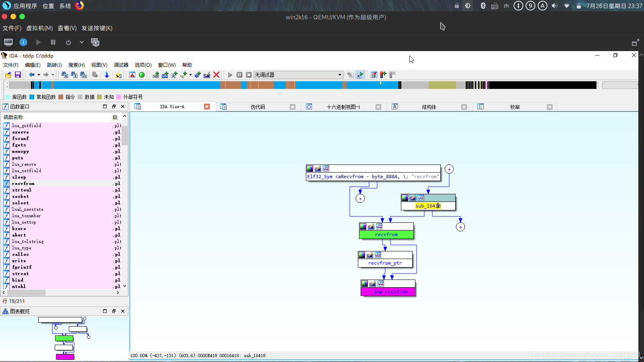Open IDA 调试器 menu
This screenshot has width=644, height=362.
coord(121,65)
